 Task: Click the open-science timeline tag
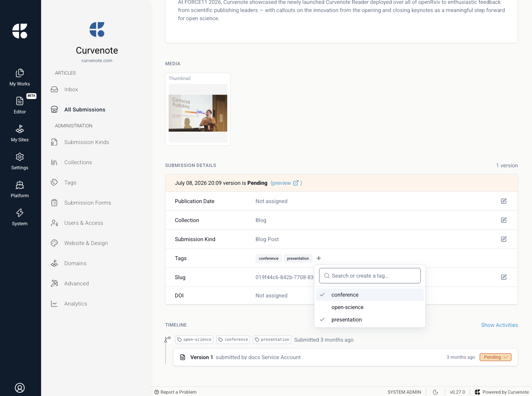194,340
